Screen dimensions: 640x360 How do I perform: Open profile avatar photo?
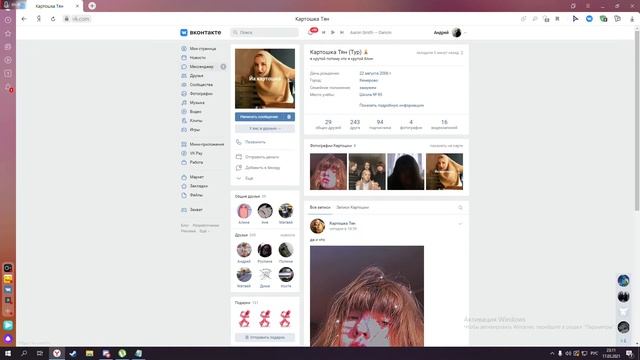[265, 78]
